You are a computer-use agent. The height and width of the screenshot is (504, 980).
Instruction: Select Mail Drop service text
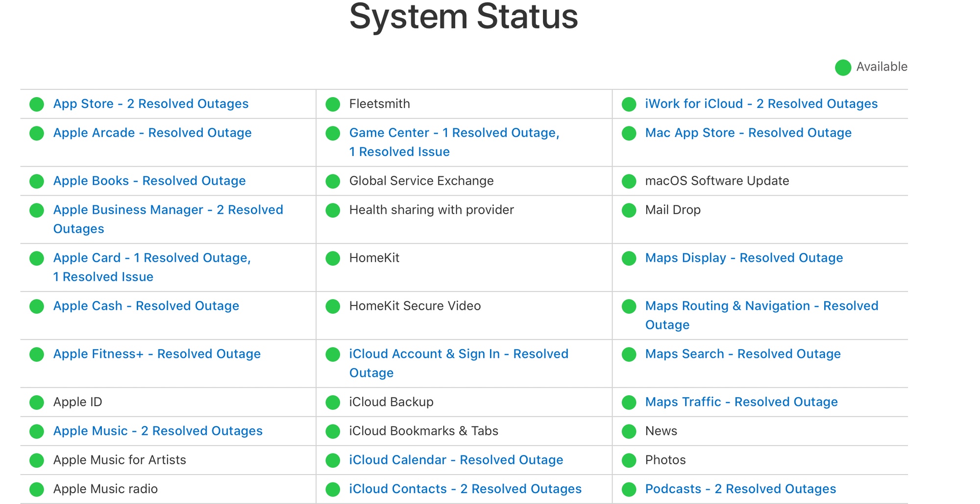coord(673,210)
